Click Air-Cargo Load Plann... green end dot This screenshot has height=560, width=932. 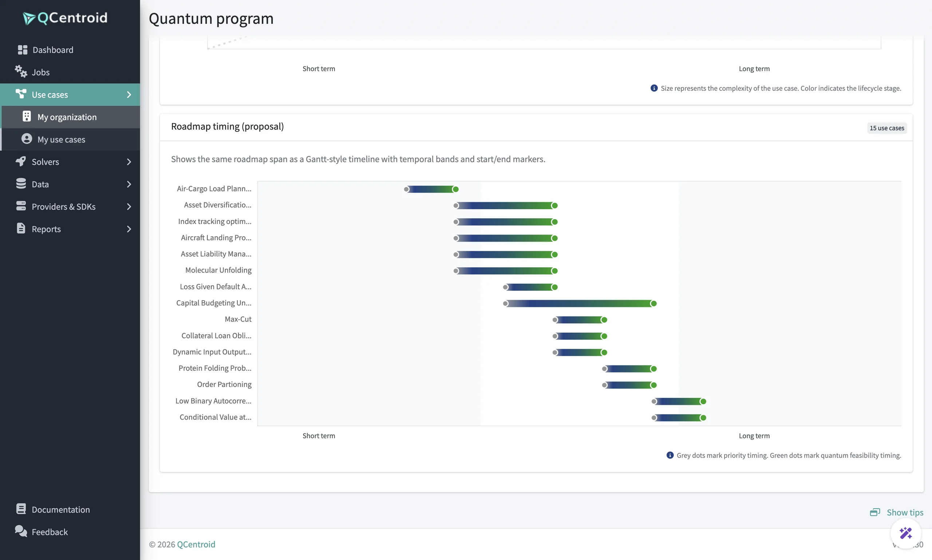click(455, 189)
